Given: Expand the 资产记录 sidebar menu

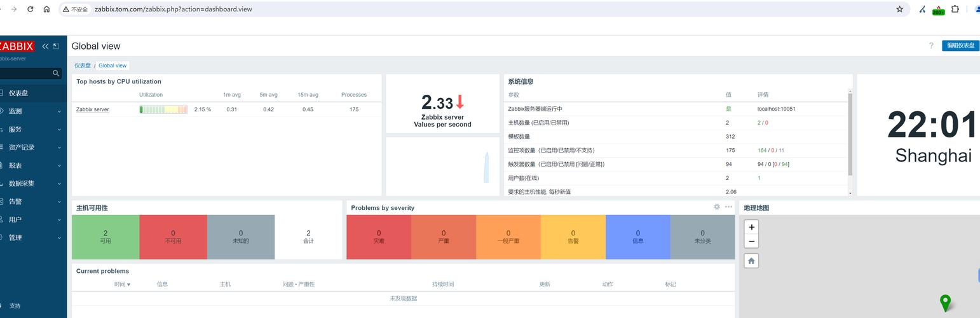Looking at the screenshot, I should point(33,148).
